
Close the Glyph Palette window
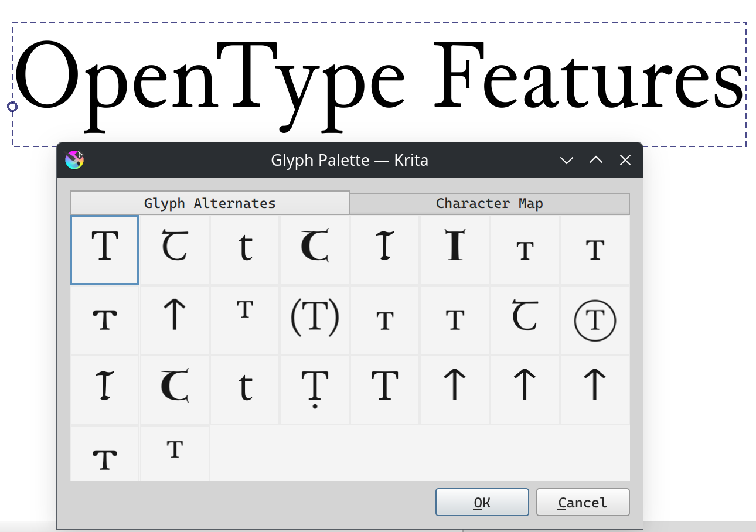point(625,160)
